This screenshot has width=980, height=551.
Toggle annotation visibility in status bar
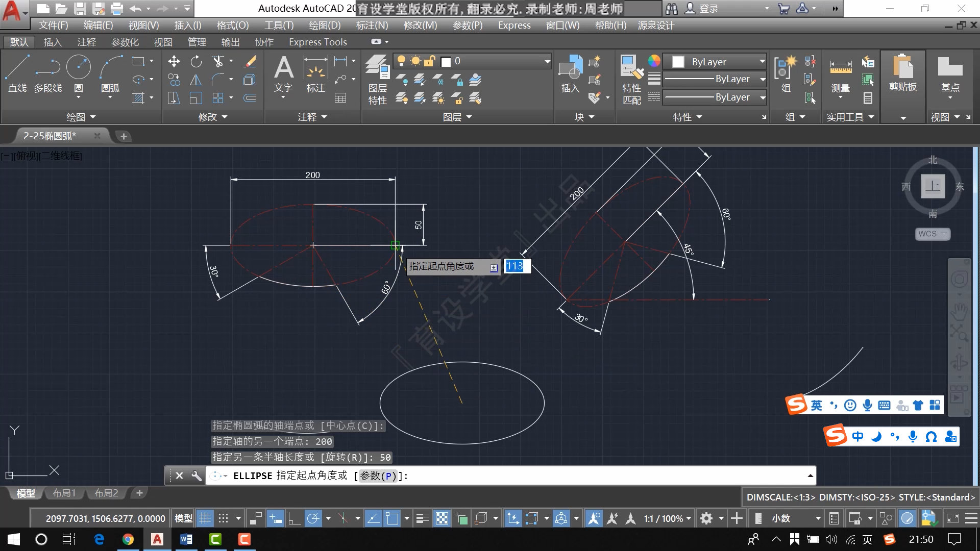pos(594,519)
